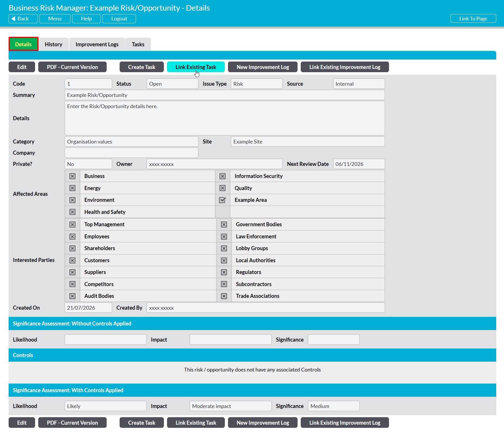
Task: Click the empty Likelihood field without controls
Action: click(x=106, y=340)
